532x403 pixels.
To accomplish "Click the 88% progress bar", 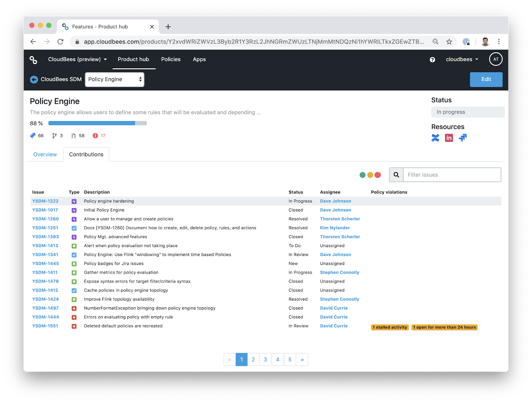I will pyautogui.click(x=98, y=123).
